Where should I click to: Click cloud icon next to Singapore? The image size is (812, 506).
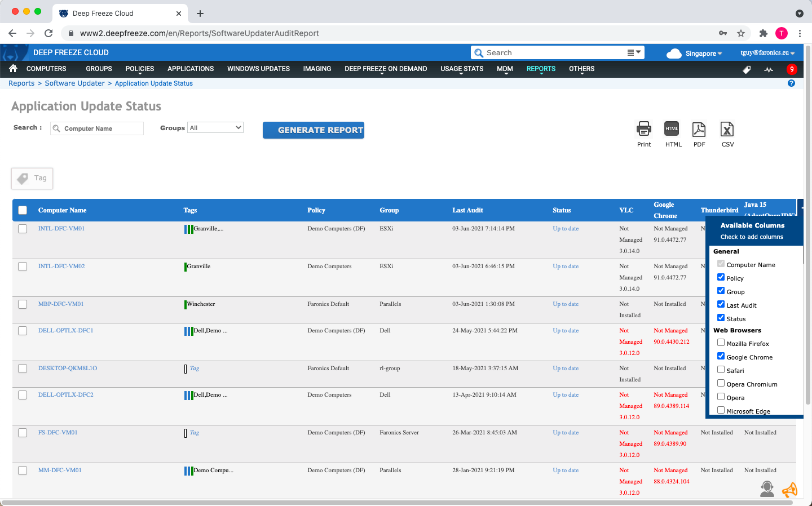pos(674,54)
